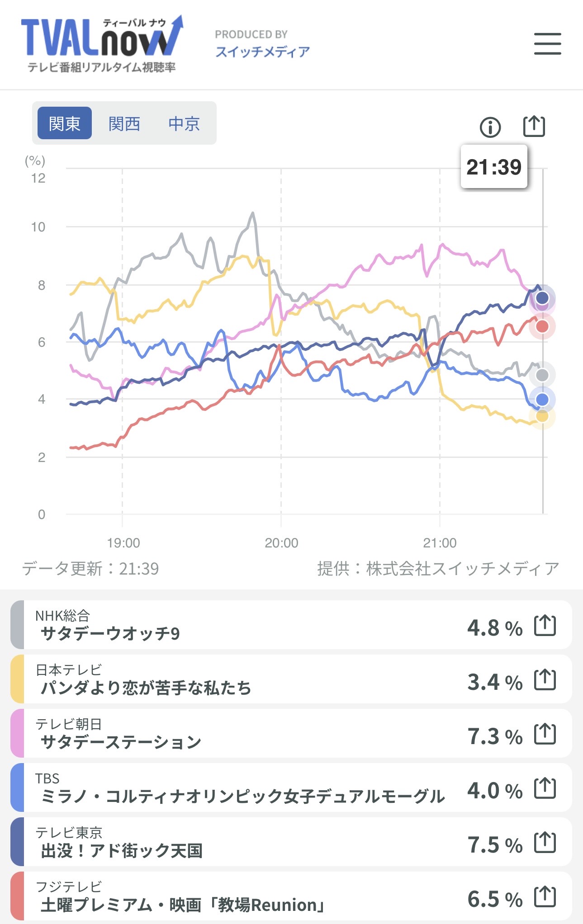Screen dimensions: 583x924
Task: Share テレビ東京 アド街ック天国 rating
Action: click(x=545, y=843)
